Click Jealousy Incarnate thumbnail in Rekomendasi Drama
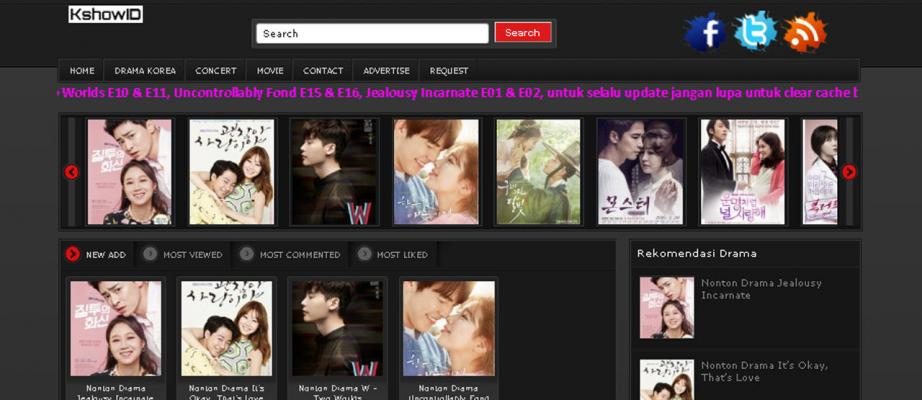This screenshot has height=400, width=922. pyautogui.click(x=667, y=308)
